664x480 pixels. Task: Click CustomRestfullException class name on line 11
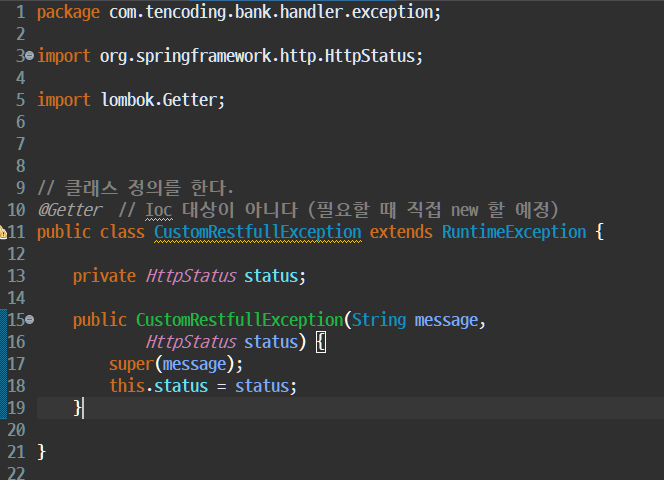pos(258,232)
